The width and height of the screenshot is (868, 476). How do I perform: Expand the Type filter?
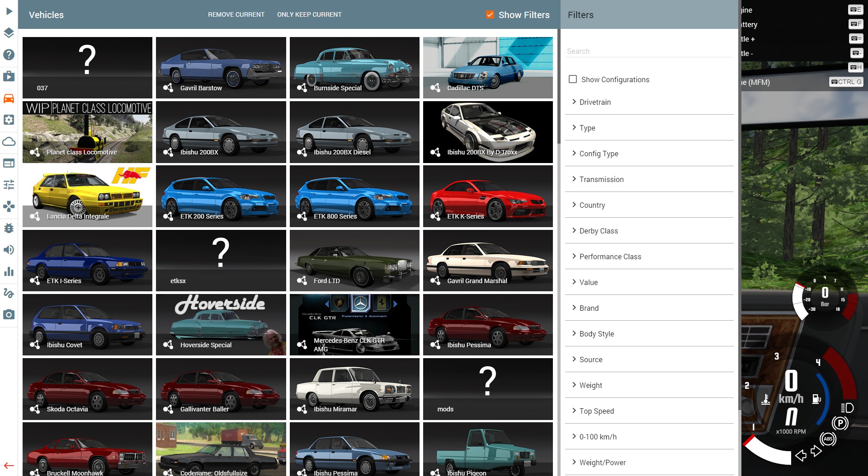click(649, 128)
